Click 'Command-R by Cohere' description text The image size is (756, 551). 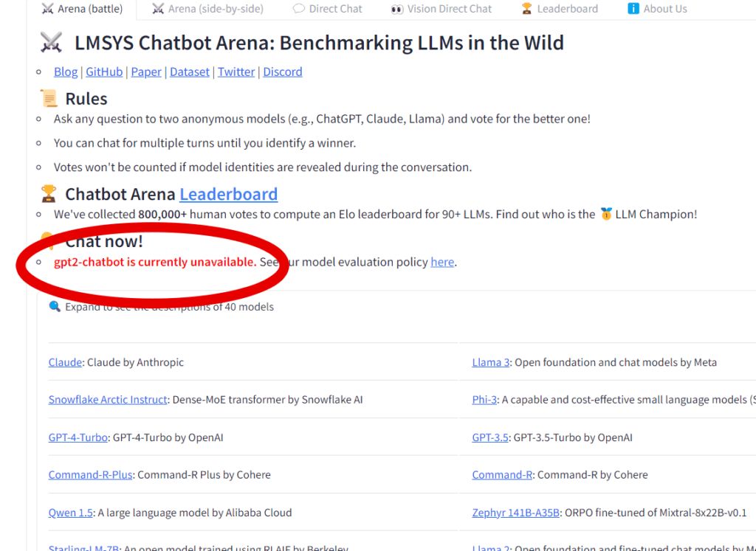[593, 474]
